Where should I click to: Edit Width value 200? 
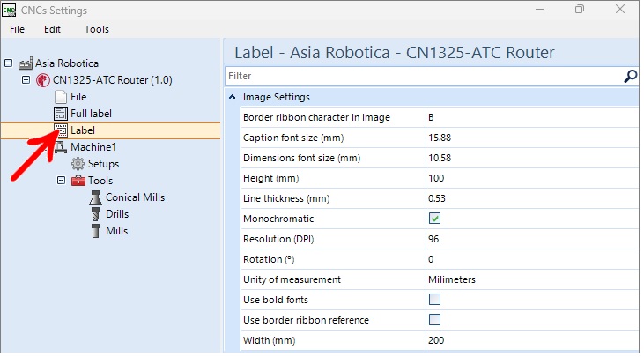tap(532, 340)
